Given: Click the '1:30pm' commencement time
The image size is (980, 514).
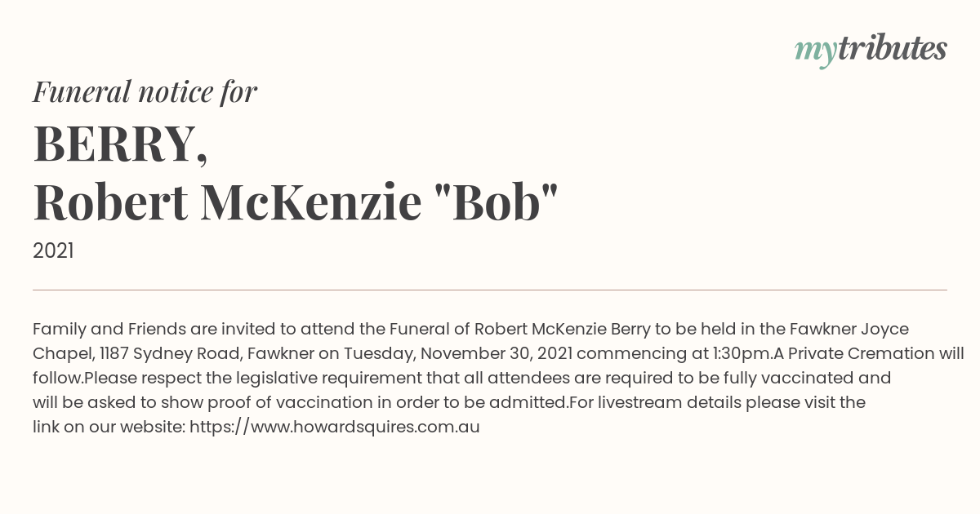Looking at the screenshot, I should pyautogui.click(x=743, y=353).
